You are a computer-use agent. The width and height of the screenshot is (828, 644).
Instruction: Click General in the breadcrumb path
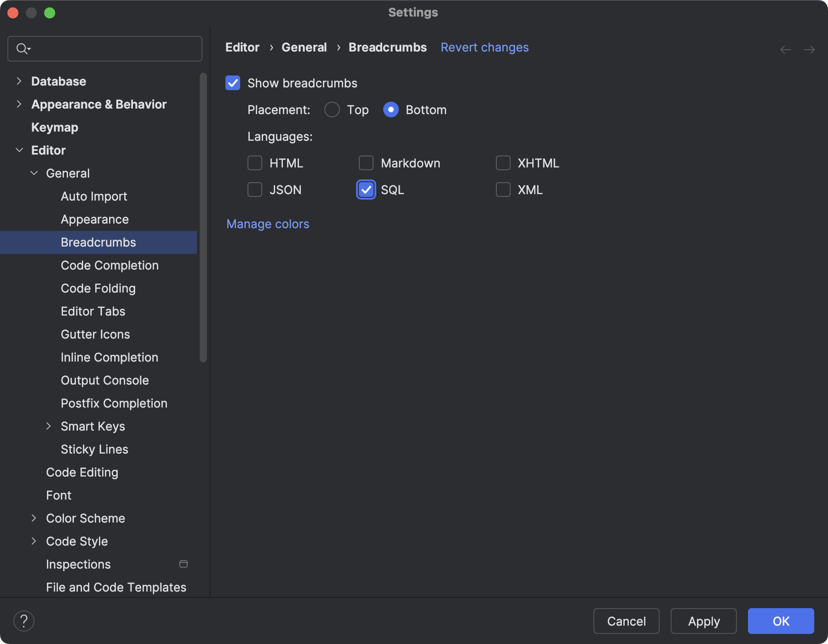coord(304,47)
